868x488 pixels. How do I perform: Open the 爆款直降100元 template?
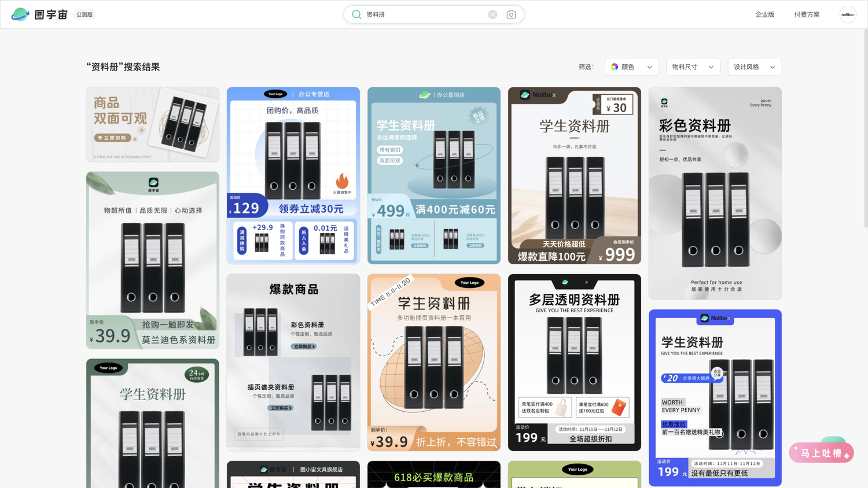pos(575,176)
